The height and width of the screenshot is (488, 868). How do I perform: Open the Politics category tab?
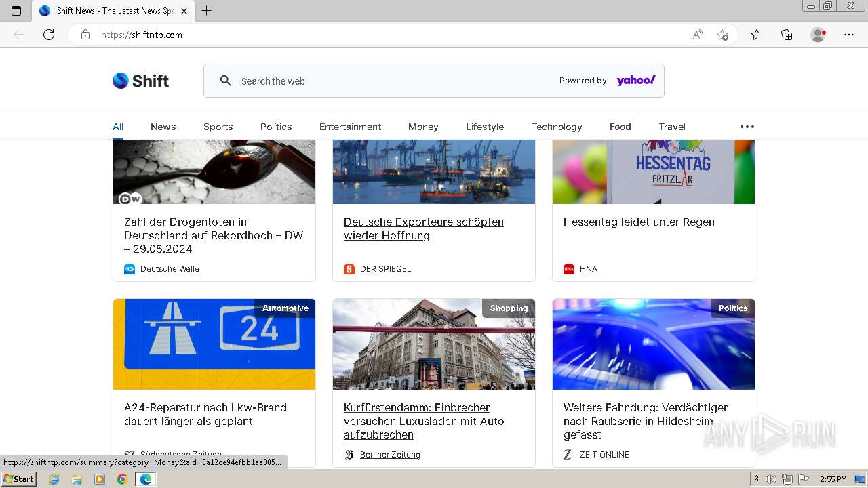(276, 127)
